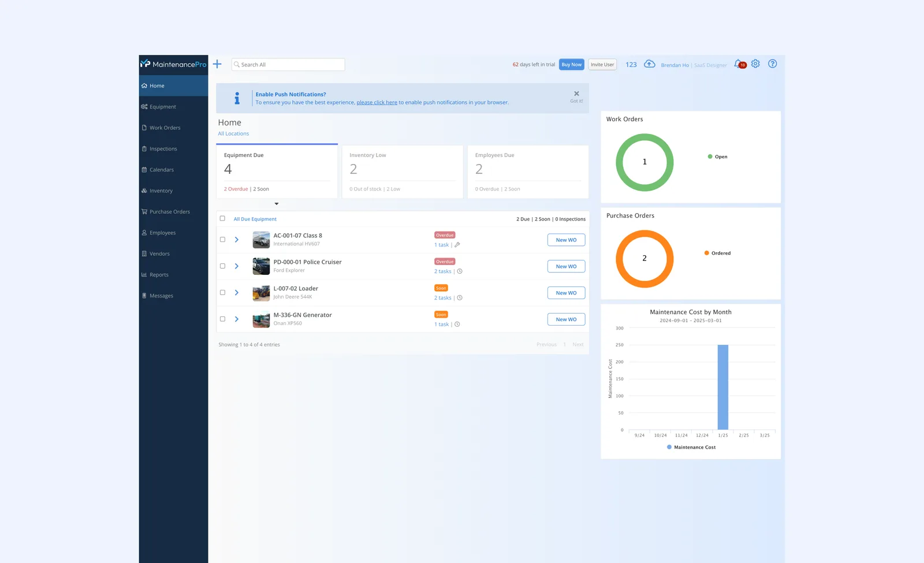The width and height of the screenshot is (924, 563).
Task: Click the 123 number in the top bar
Action: click(x=631, y=65)
